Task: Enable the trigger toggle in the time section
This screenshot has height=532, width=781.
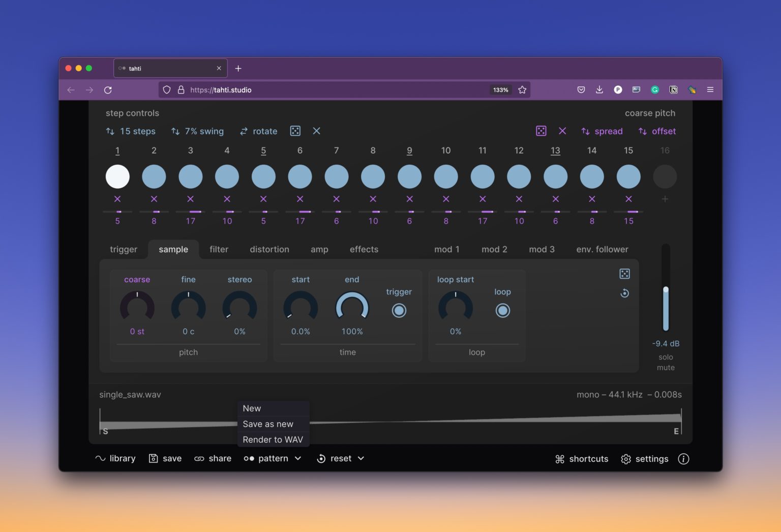Action: (399, 310)
